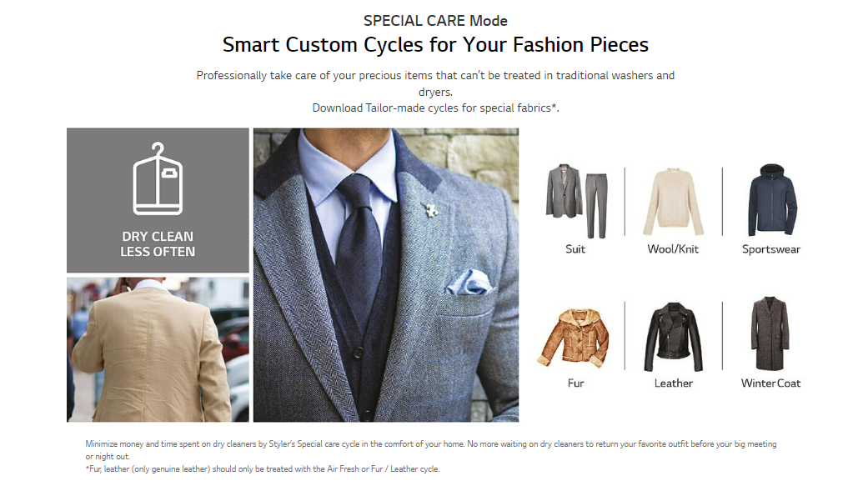The image size is (868, 486).
Task: Choose the gray winter coat icon
Action: click(771, 335)
